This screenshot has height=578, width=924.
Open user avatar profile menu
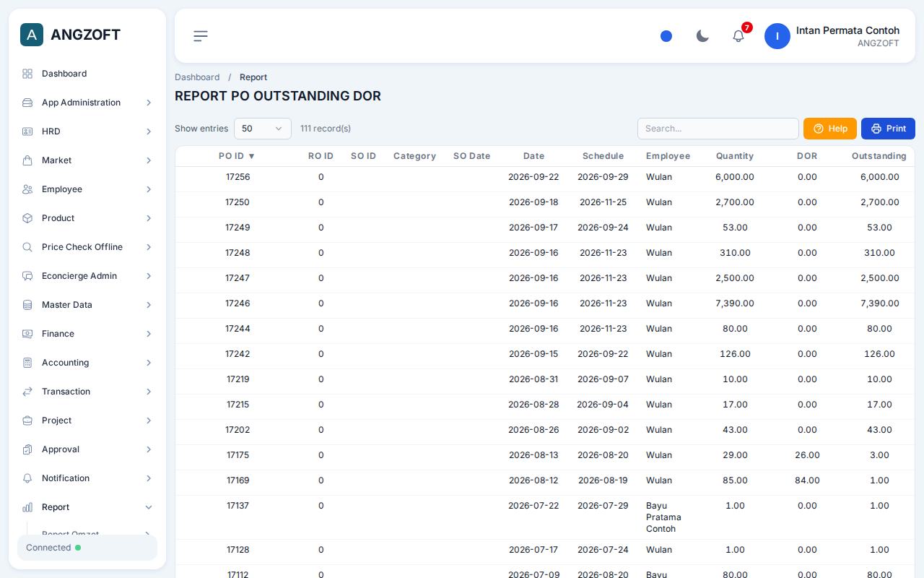[777, 36]
